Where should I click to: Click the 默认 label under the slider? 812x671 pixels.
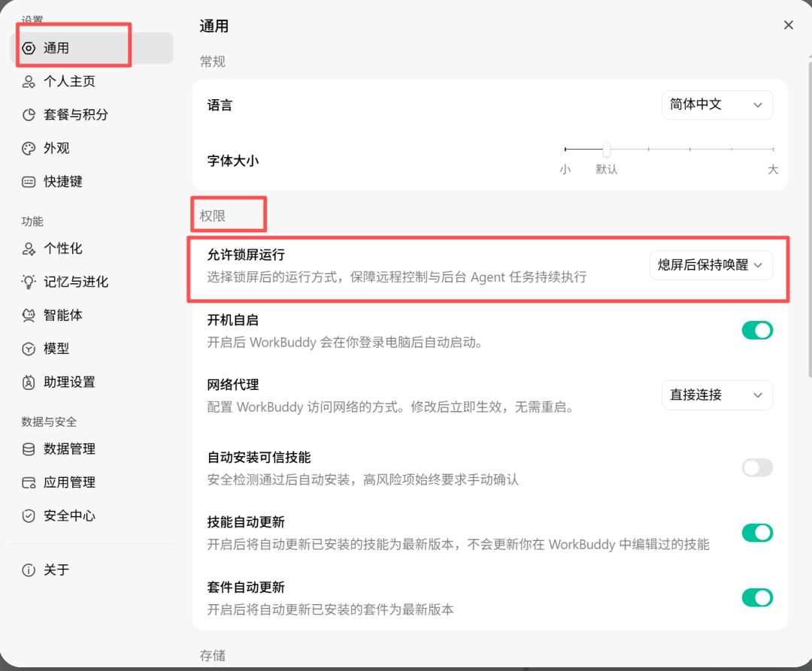[607, 170]
